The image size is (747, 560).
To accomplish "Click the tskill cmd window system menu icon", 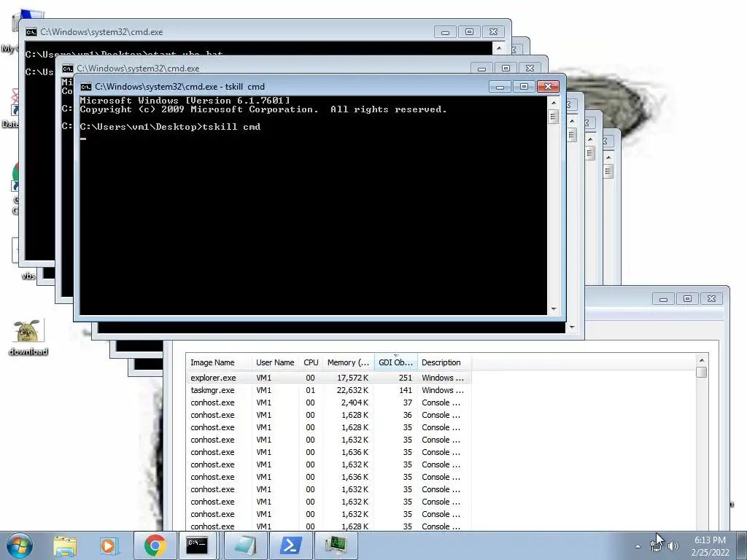I will click(x=86, y=87).
